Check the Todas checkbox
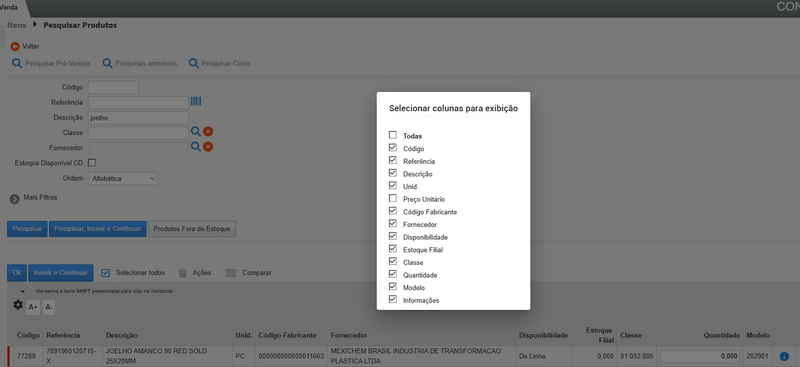The image size is (800, 367). (392, 135)
